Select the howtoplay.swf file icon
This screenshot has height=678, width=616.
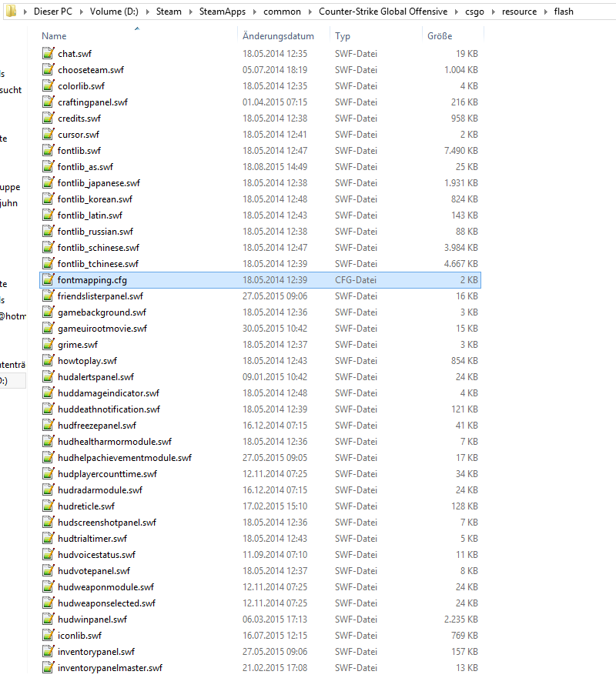tap(49, 360)
